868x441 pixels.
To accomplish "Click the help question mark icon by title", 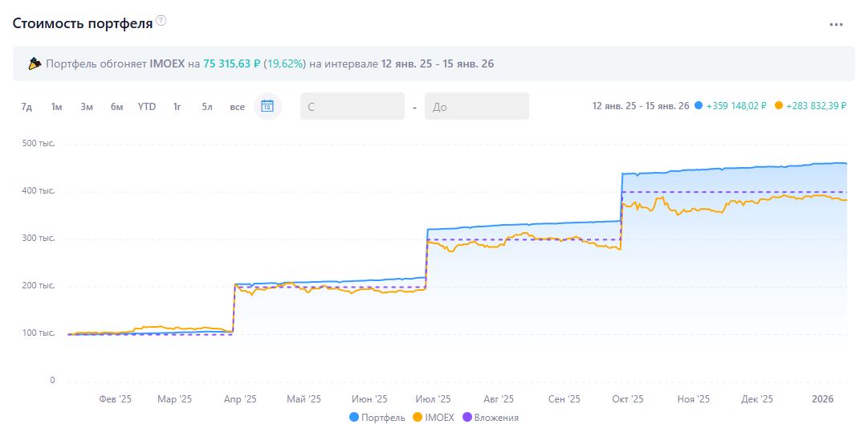I will tap(161, 21).
